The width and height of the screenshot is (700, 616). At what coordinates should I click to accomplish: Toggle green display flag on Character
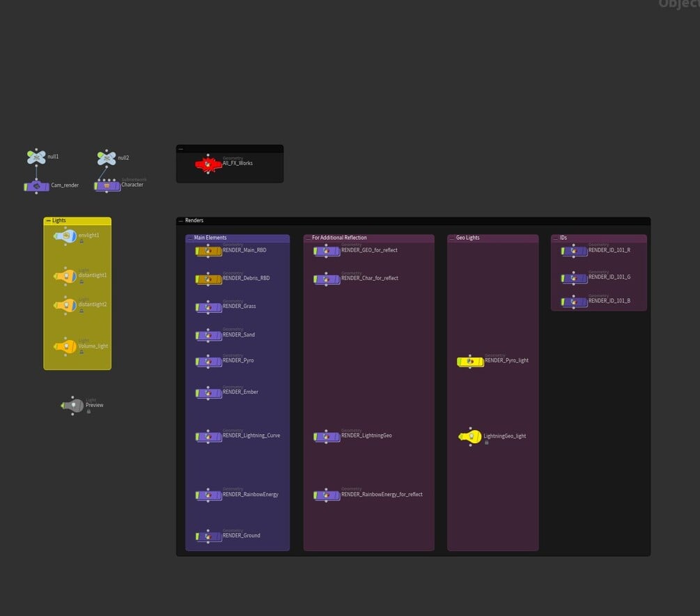[96, 186]
